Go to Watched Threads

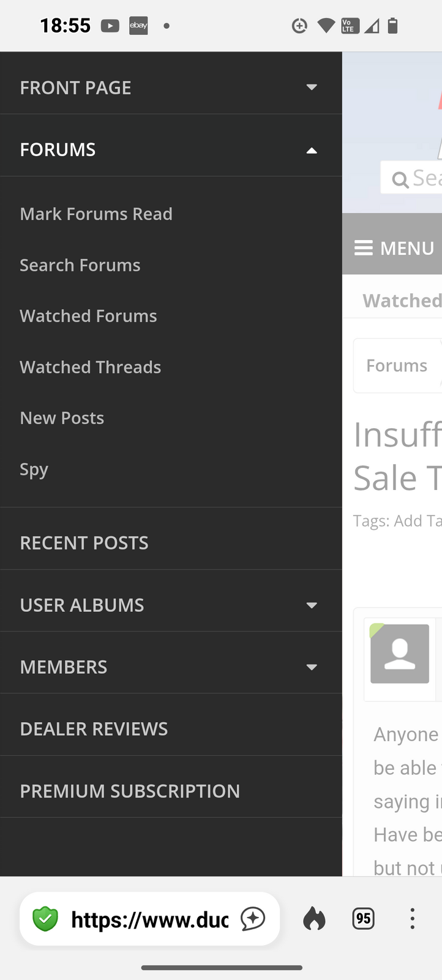tap(91, 367)
